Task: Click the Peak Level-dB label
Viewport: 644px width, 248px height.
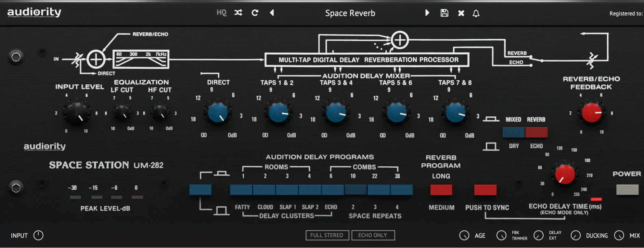Action: (x=105, y=208)
